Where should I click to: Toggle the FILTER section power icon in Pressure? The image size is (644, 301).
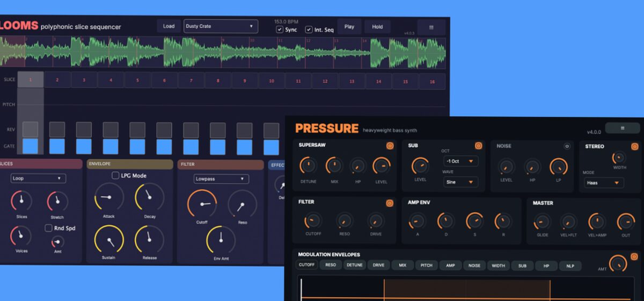coord(390,203)
